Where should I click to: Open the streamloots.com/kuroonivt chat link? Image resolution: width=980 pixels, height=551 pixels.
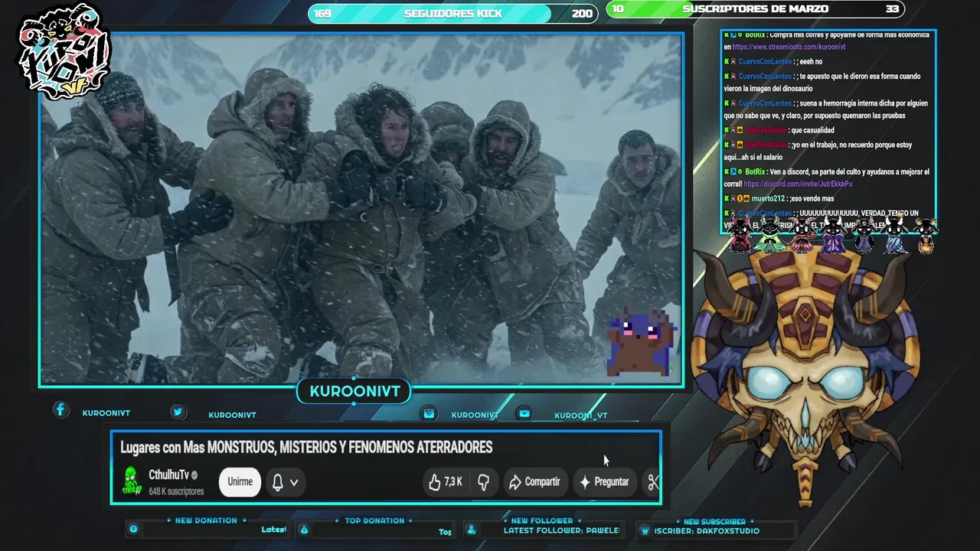pyautogui.click(x=789, y=47)
